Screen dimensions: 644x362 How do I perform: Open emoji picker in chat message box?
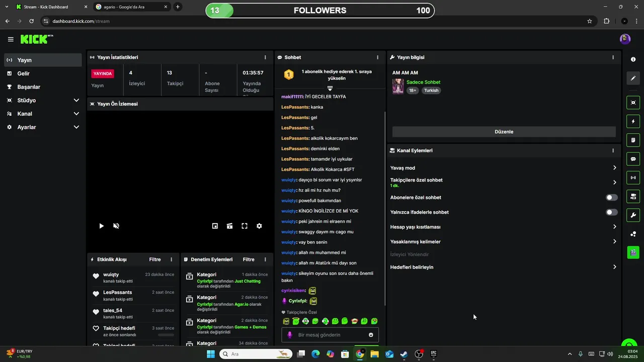371,335
